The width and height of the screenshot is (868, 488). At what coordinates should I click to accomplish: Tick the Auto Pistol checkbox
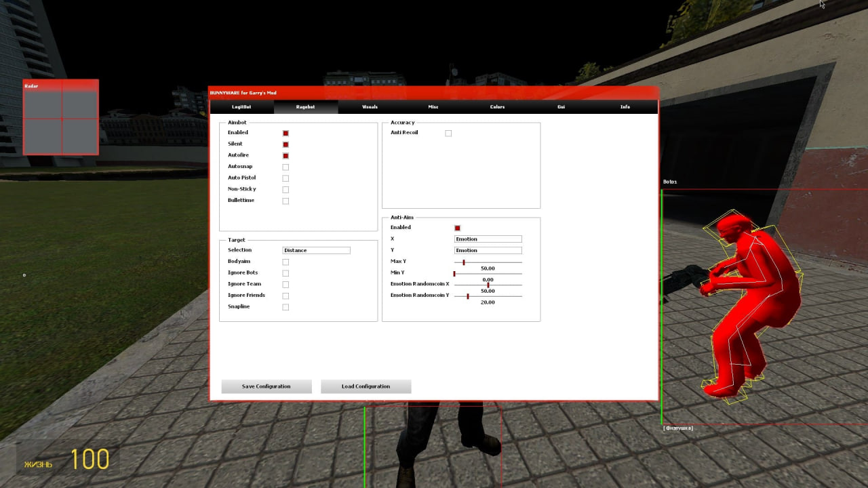click(x=285, y=178)
